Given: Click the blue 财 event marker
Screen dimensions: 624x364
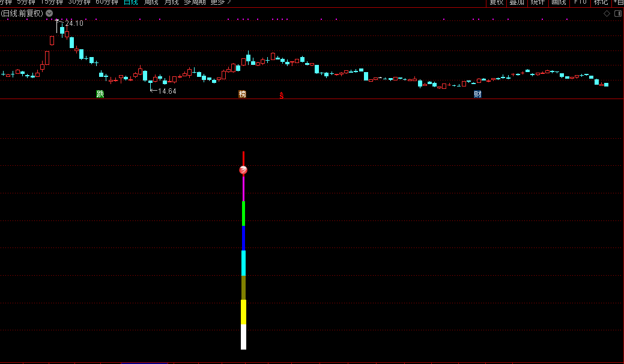Looking at the screenshot, I should [x=477, y=94].
